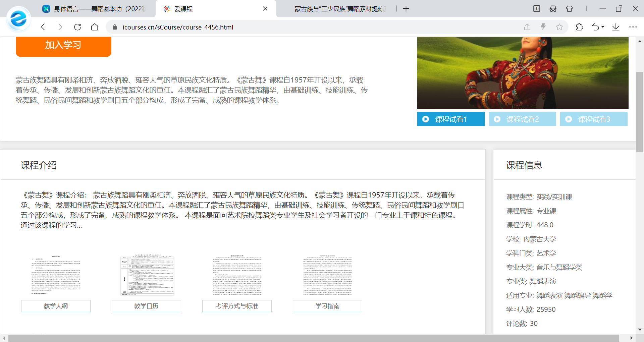
Task: Open the browser more-options menu
Action: click(633, 27)
